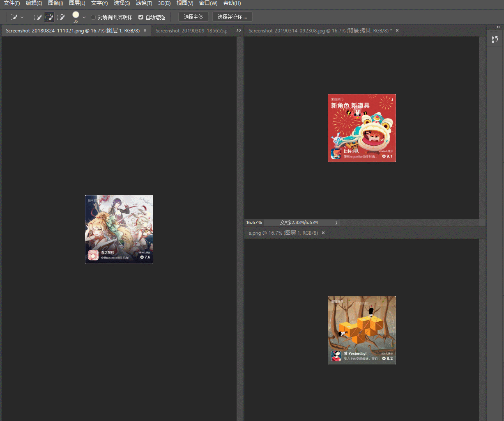Screen dimensions: 504x421
Task: Open the status bar info arrow menu
Action: pos(336,222)
